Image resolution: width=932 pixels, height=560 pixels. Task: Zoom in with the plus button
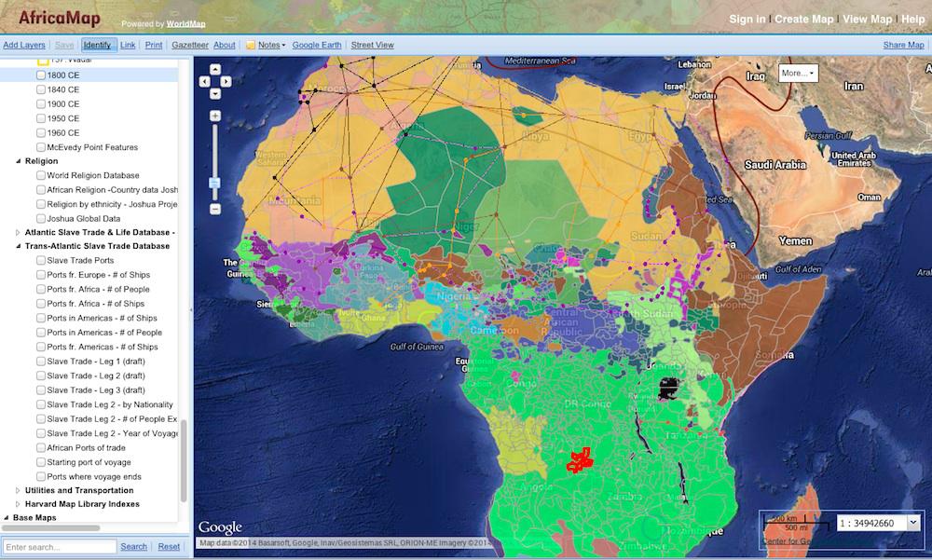coord(215,116)
